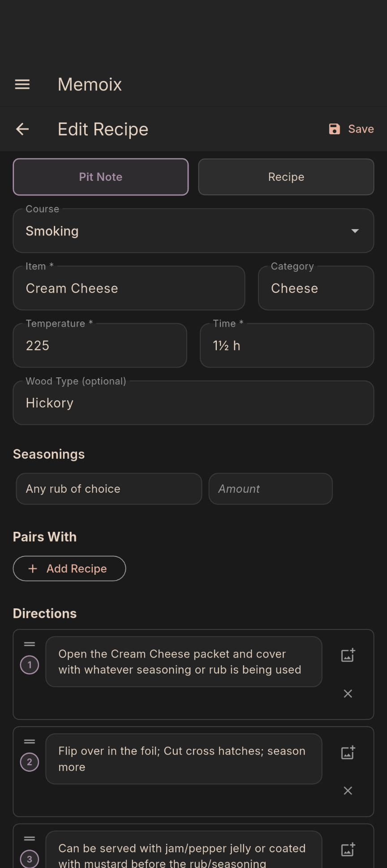Screen dimensions: 387x868
Task: Click the Amount seasoning field
Action: [271, 489]
